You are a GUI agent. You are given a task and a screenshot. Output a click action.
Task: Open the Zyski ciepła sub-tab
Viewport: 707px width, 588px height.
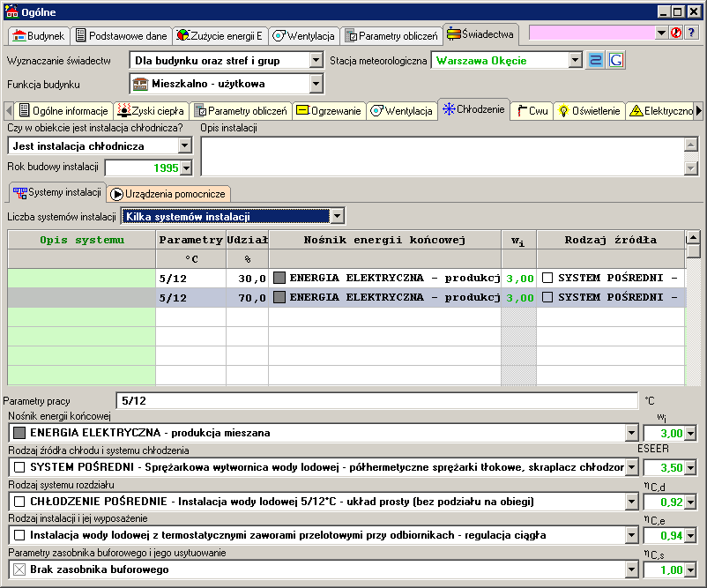pyautogui.click(x=151, y=111)
